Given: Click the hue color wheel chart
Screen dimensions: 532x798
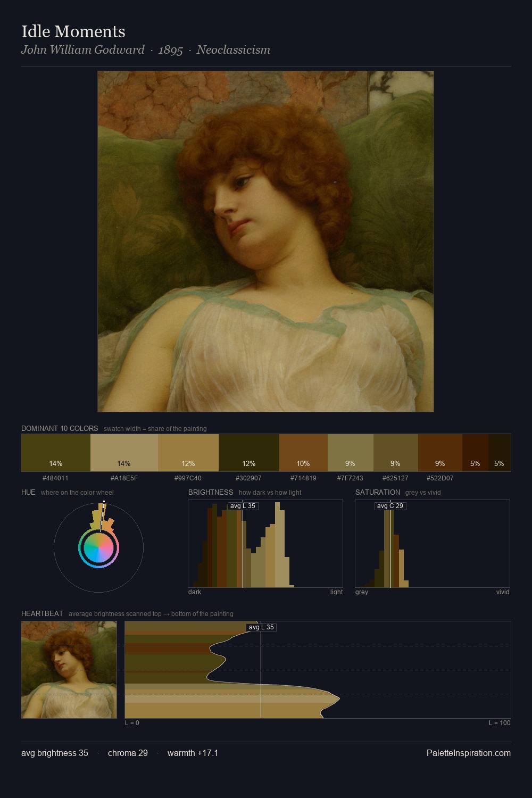Looking at the screenshot, I should [x=98, y=547].
